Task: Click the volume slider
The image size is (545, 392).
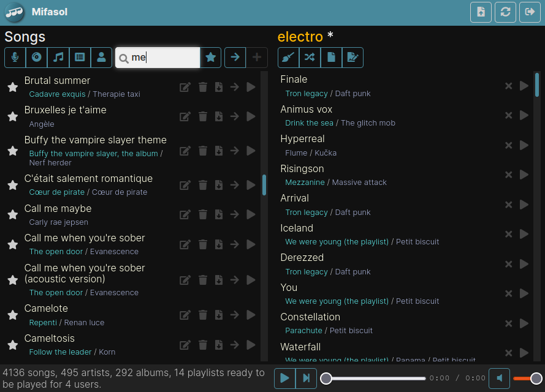Action: click(x=527, y=379)
